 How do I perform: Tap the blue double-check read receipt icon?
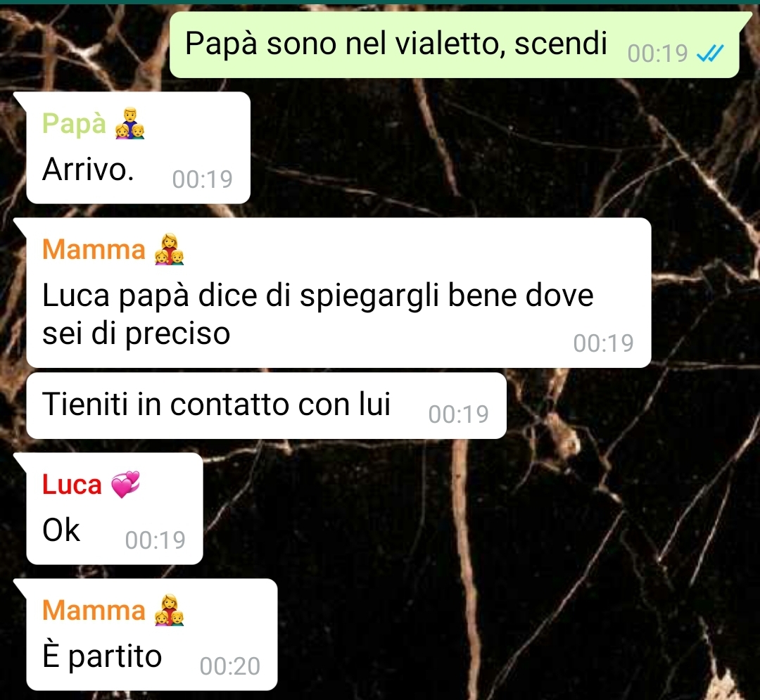[x=710, y=53]
